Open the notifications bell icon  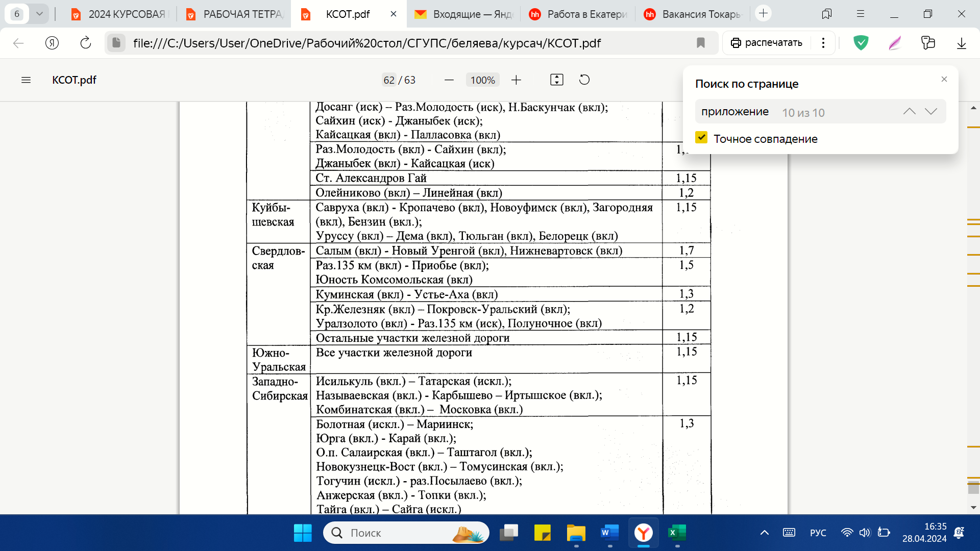pos(959,533)
